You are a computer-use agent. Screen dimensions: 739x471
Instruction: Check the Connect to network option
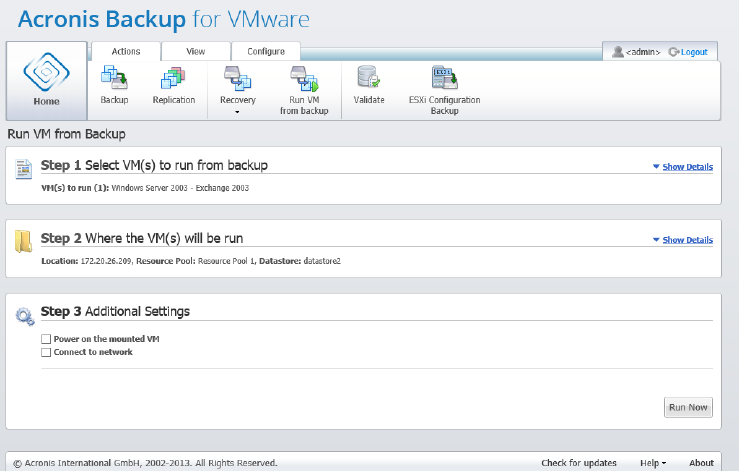(46, 352)
